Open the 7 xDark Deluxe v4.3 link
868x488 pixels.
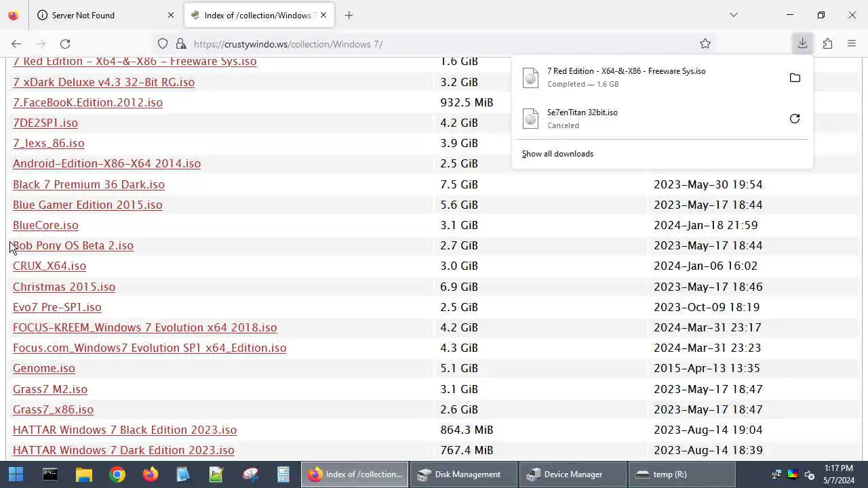pos(104,82)
